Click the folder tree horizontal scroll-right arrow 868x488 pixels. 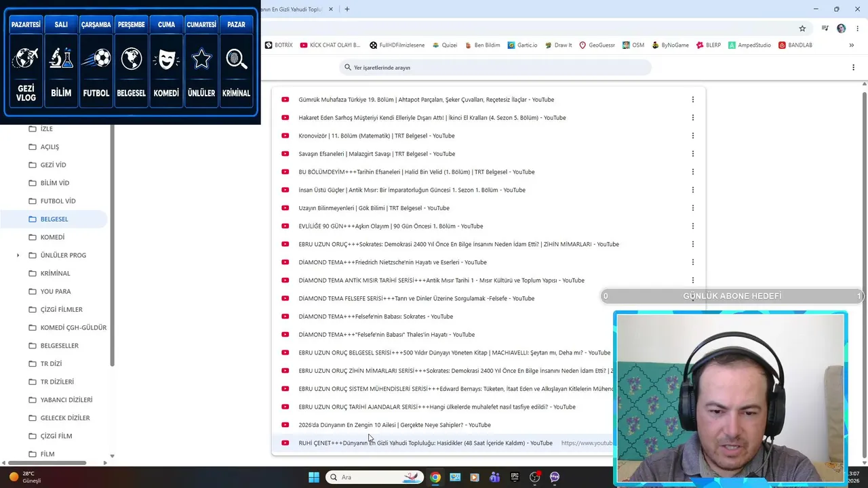[x=105, y=463]
